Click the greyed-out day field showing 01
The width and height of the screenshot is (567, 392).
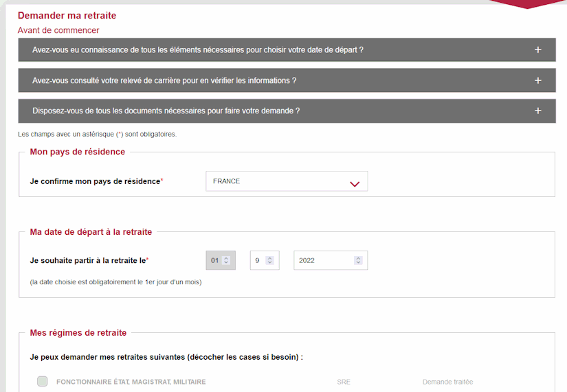click(x=214, y=260)
